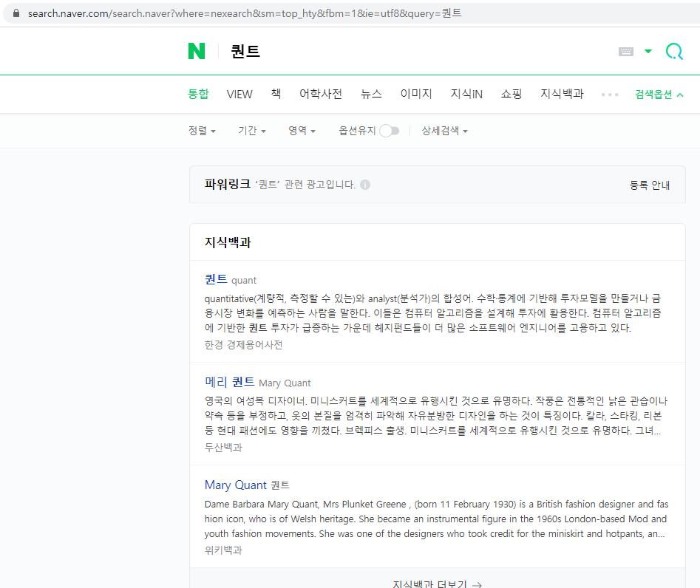
Task: Click the green search magnifier icon
Action: tap(674, 51)
